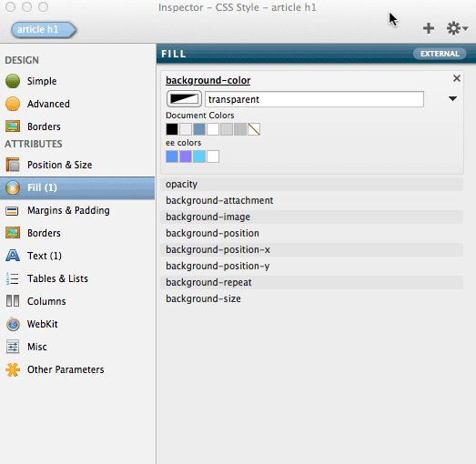
Task: Choose the purple swatch in ee colors
Action: click(186, 156)
